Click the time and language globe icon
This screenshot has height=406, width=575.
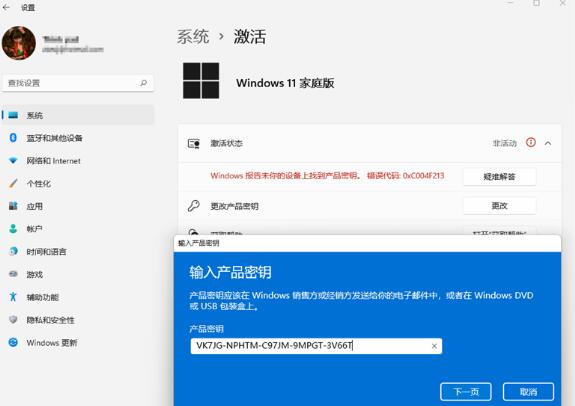click(x=13, y=251)
